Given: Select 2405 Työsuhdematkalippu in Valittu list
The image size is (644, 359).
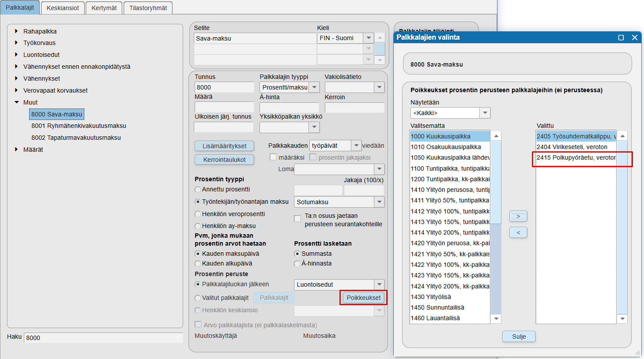Looking at the screenshot, I should tap(576, 136).
